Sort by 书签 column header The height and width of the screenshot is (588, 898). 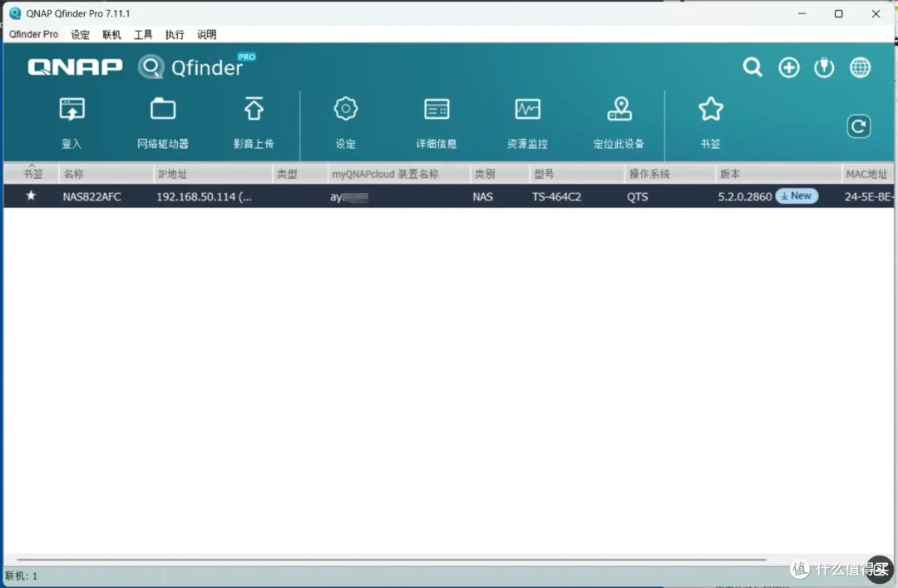pyautogui.click(x=32, y=174)
